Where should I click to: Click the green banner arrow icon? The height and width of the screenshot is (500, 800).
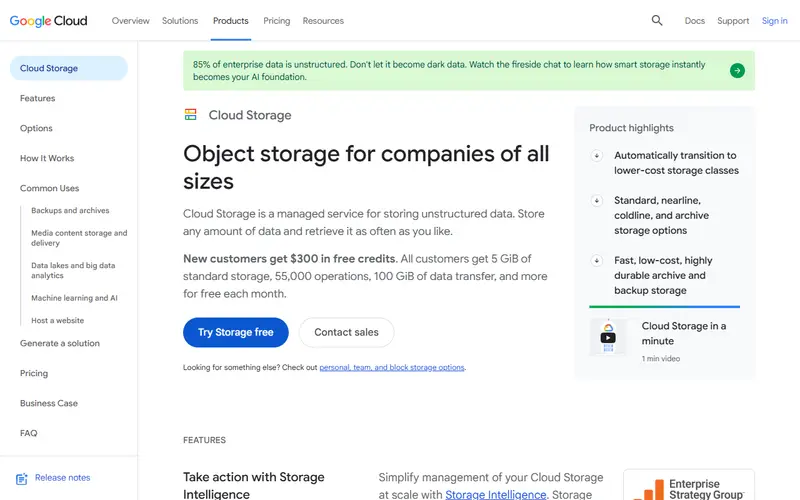pos(737,70)
